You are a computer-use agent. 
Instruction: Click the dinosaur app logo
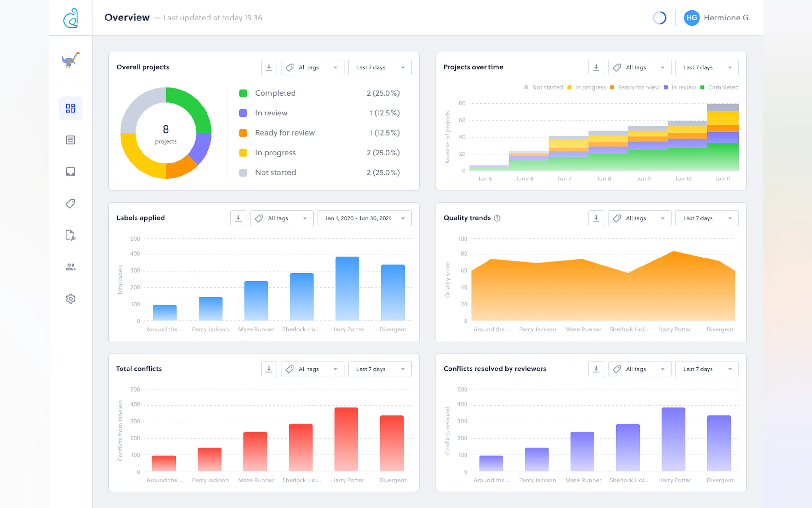(x=71, y=61)
